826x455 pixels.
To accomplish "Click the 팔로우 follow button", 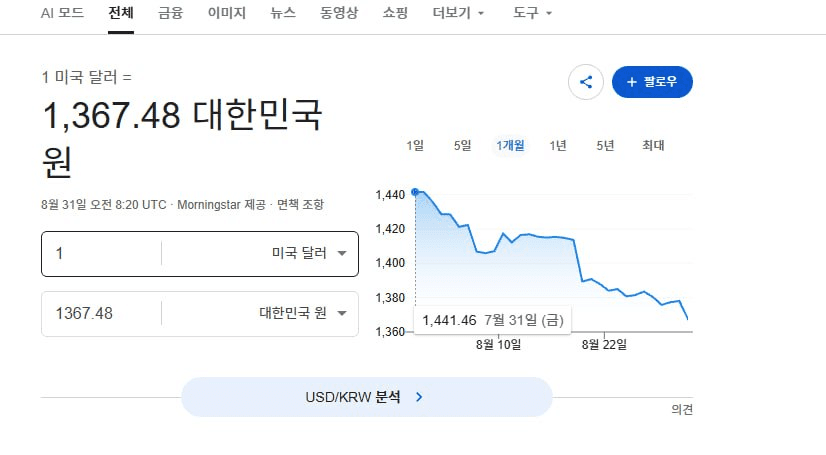I will [652, 82].
